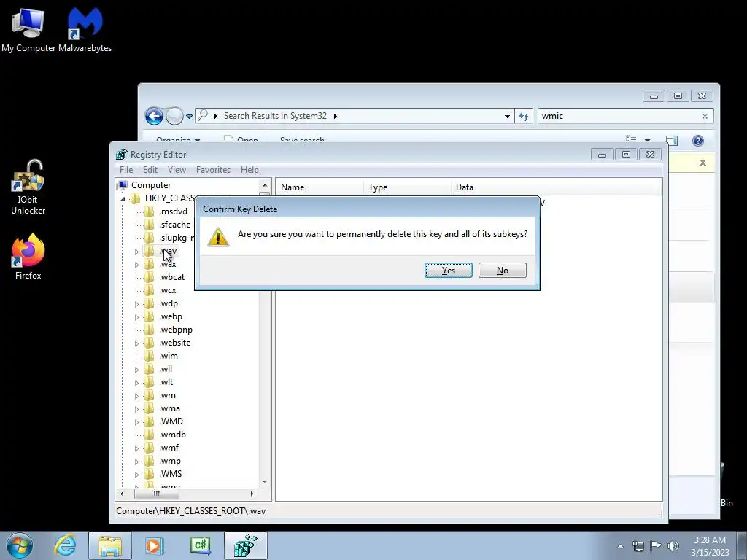The width and height of the screenshot is (747, 560).
Task: Click the wmic search box in Explorer
Action: pos(619,116)
